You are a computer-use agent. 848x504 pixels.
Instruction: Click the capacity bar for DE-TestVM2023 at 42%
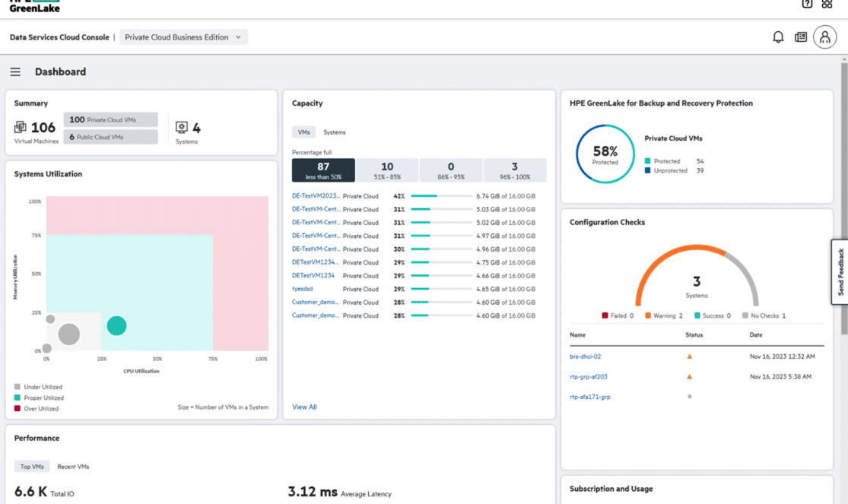pos(441,196)
